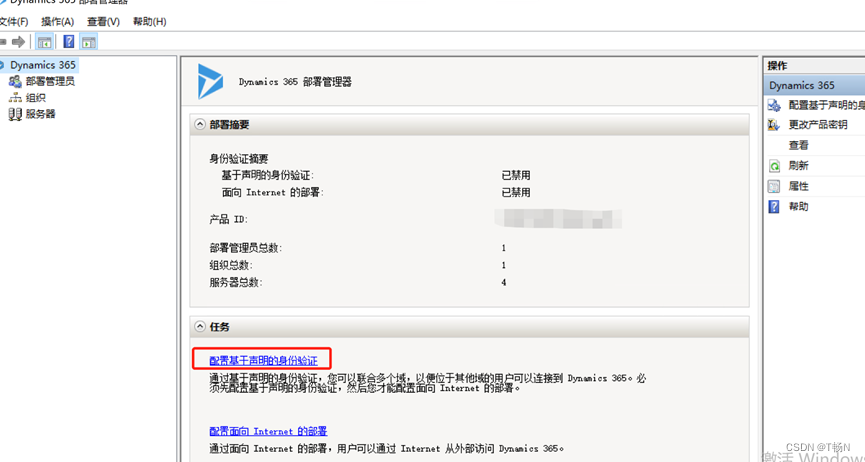The height and width of the screenshot is (462, 865).
Task: Toggle the action pane toolbar icon
Action: tap(88, 41)
